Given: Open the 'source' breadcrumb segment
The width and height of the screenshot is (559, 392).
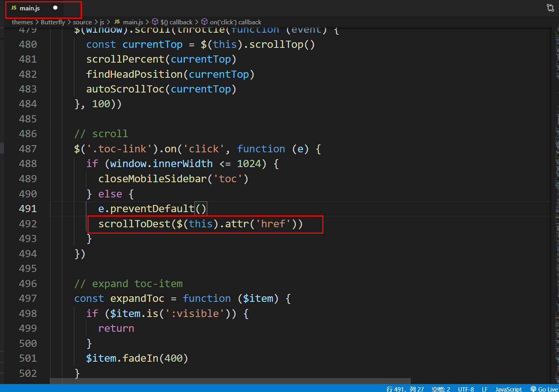Looking at the screenshot, I should (82, 22).
